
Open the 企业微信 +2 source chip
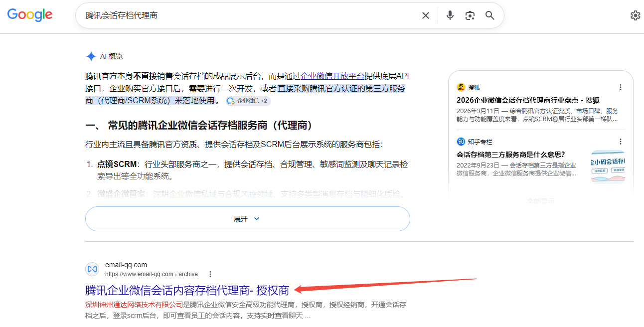point(248,101)
